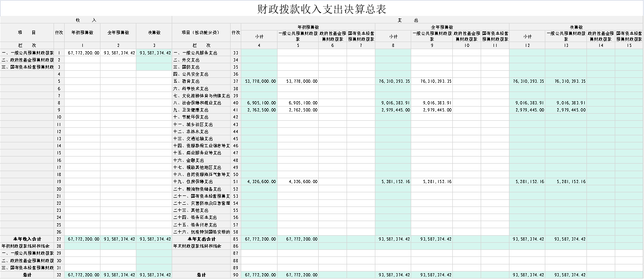Select the 二十二、灾害防治及应急管理 cell
Viewport: 644px width, 279px height.
point(201,203)
